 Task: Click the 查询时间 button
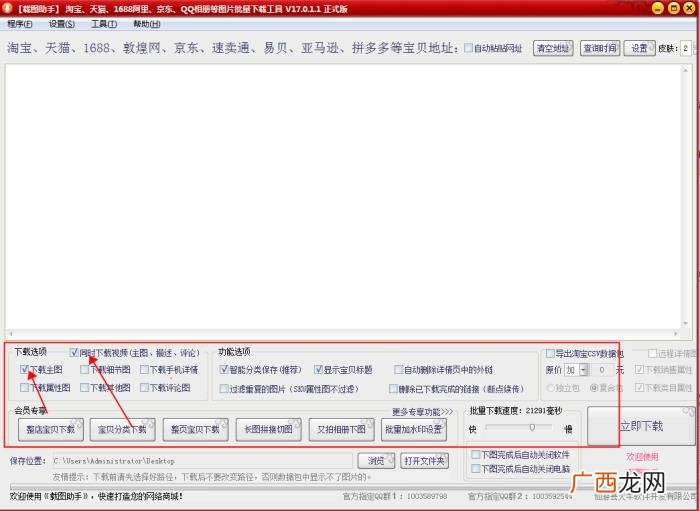tap(600, 48)
